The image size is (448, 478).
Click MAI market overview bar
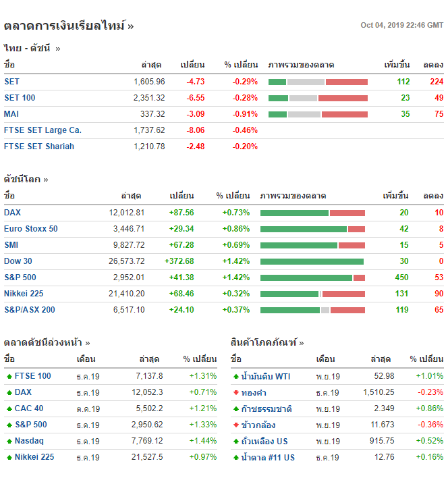(318, 114)
